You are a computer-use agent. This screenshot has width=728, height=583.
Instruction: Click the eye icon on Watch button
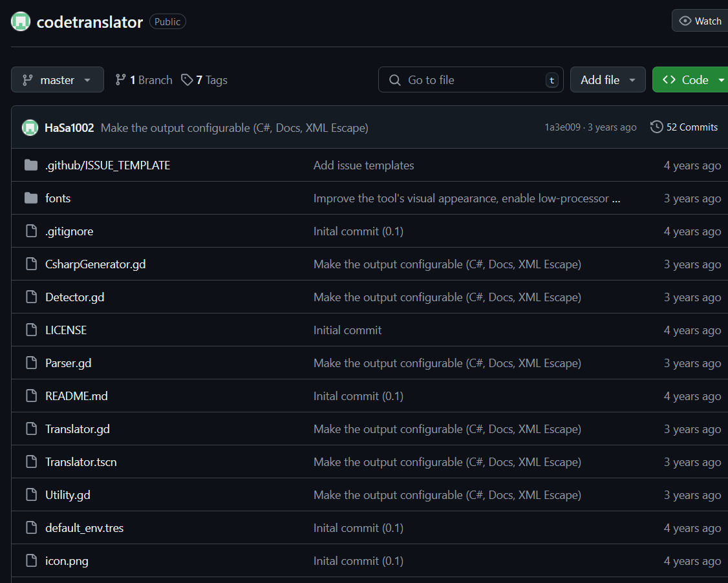coord(685,21)
